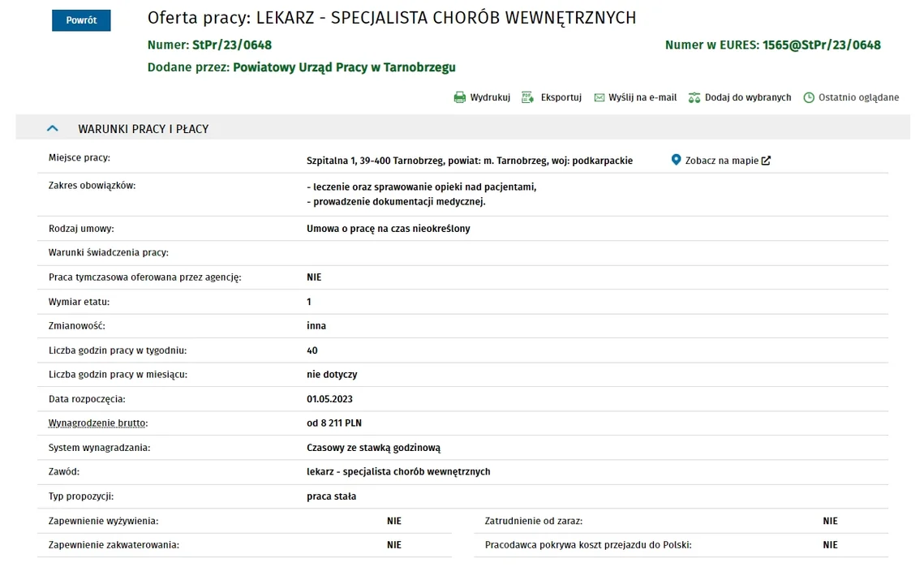Click the duty line prowadzenie dokumentacji medycznej

396,201
